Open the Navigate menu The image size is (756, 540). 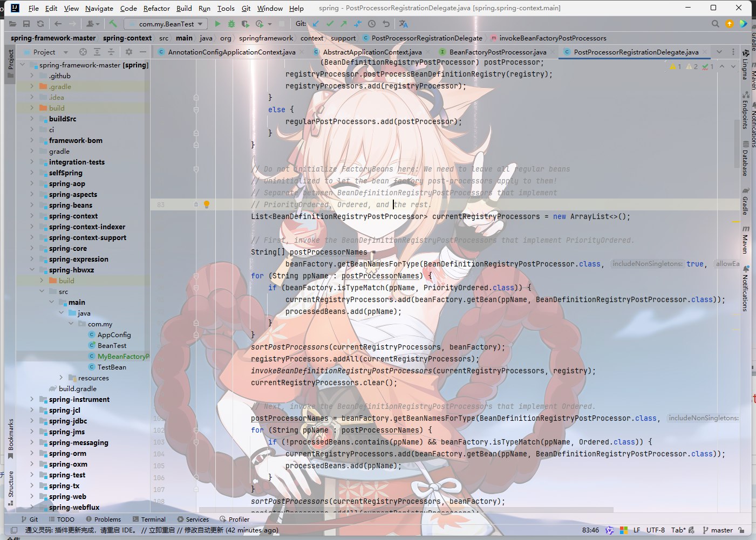(99, 8)
